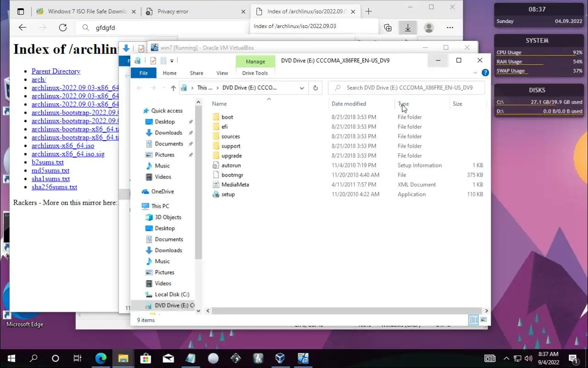Select This PC in navigation pane
Screen dimensions: 588x368
160,206
